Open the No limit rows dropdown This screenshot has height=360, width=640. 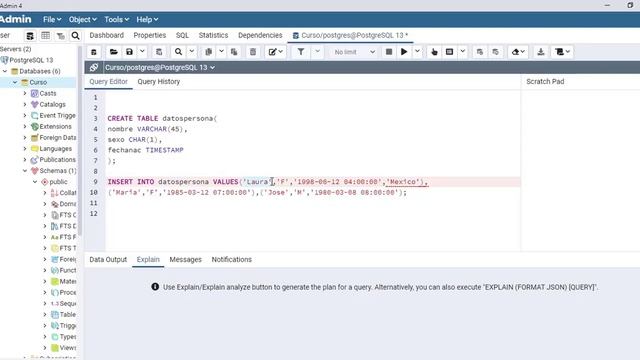[354, 52]
